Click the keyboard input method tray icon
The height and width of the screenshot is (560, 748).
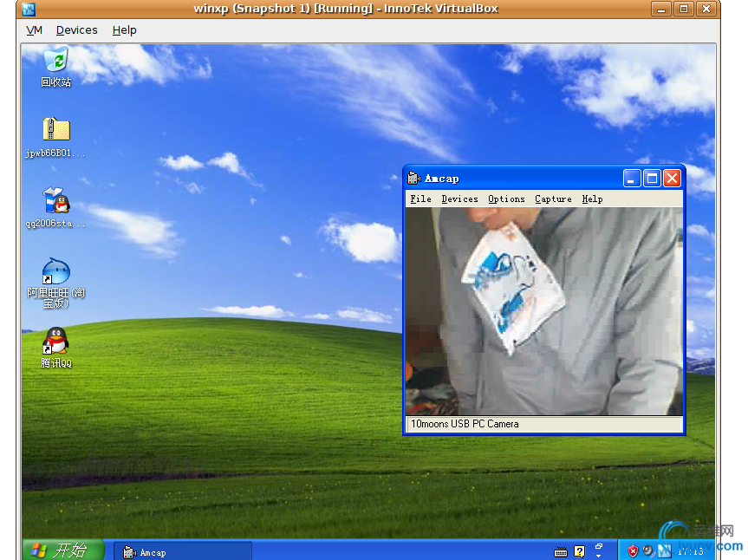point(561,552)
